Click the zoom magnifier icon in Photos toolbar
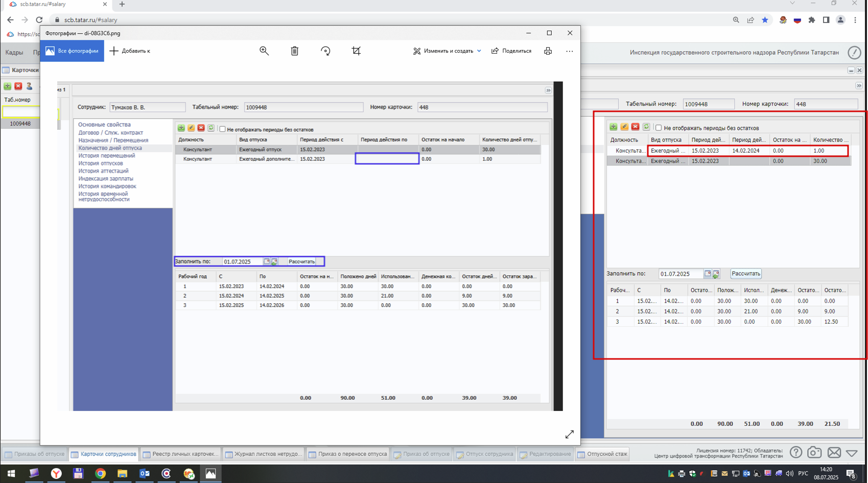The height and width of the screenshot is (483, 868). coord(264,51)
